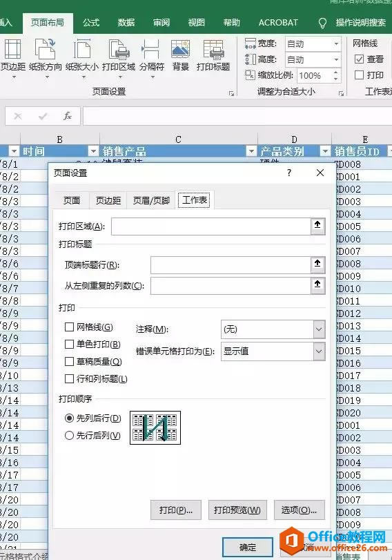Viewport: 392px width, 560px height.
Task: Click the 打印预览(W) button
Action: 237,510
